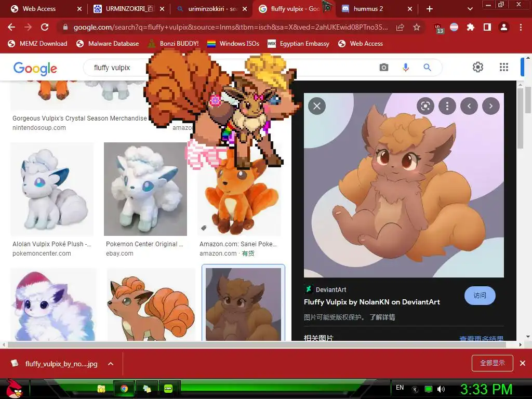The width and height of the screenshot is (532, 399).
Task: Click the EN language indicator
Action: (400, 388)
